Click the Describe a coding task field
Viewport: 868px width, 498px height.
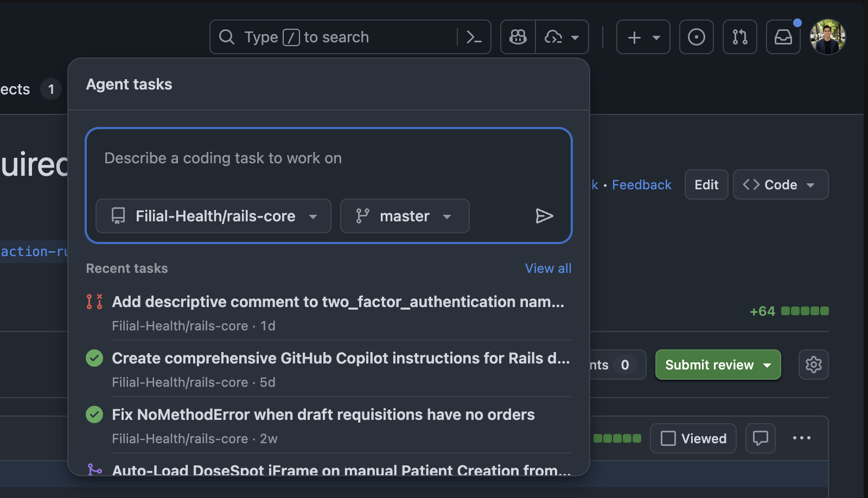[x=329, y=158]
